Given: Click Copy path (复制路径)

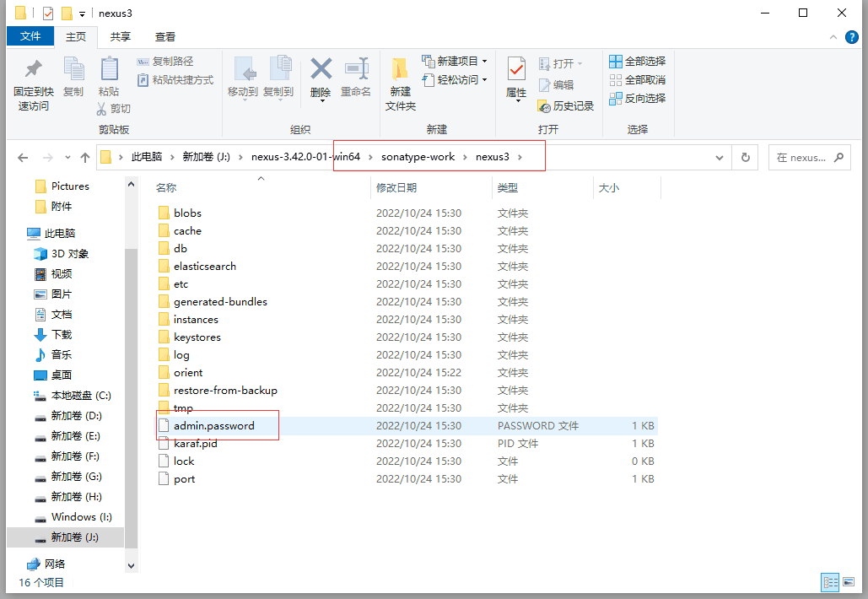Looking at the screenshot, I should (x=165, y=62).
